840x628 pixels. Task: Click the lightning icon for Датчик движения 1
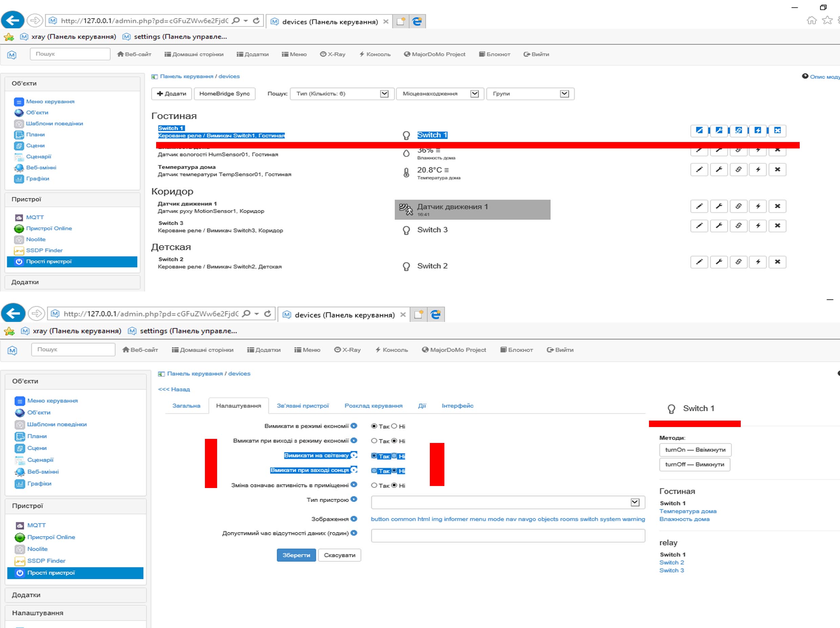[758, 206]
